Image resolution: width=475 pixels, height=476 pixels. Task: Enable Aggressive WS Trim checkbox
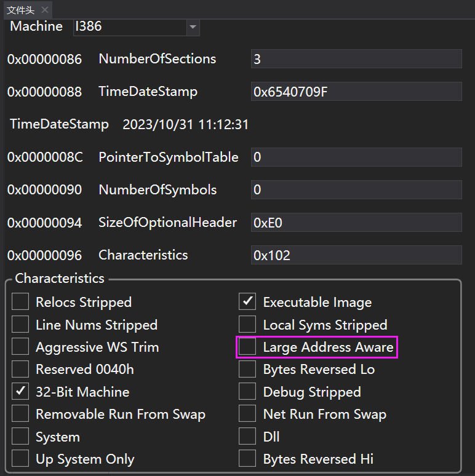(20, 346)
